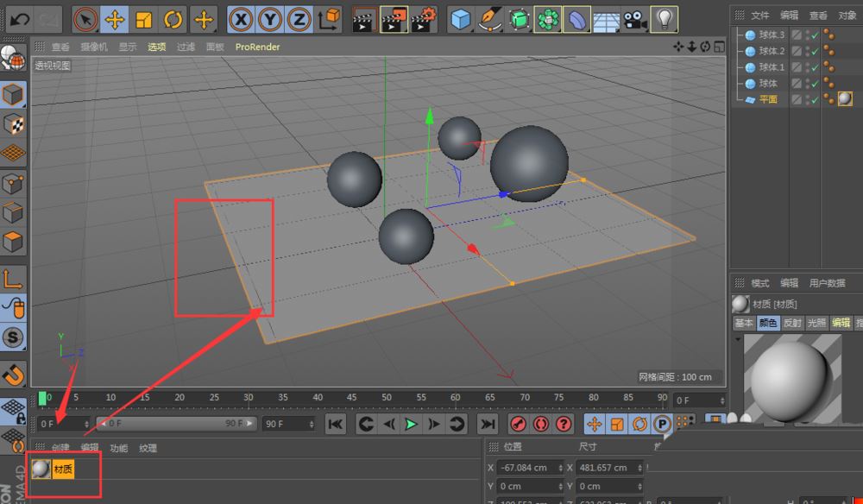Switch to the 反射 material tab
Viewport: 863px width, 504px height.
click(792, 323)
